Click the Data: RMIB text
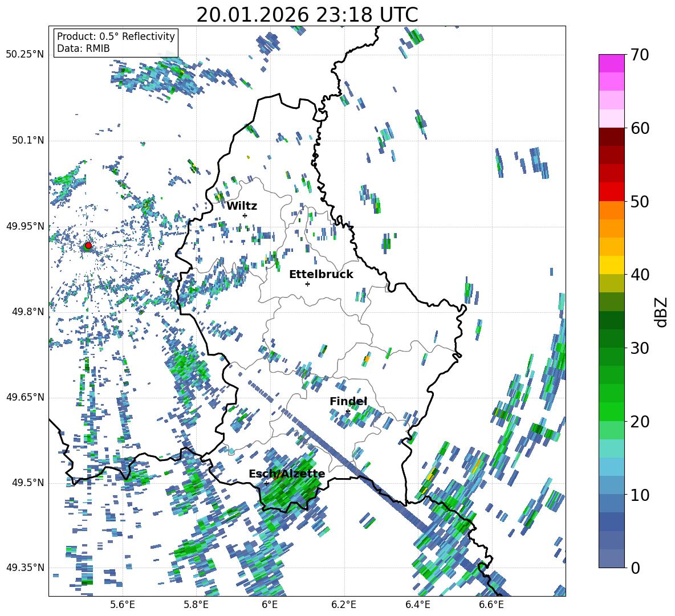The width and height of the screenshot is (675, 616). point(83,48)
